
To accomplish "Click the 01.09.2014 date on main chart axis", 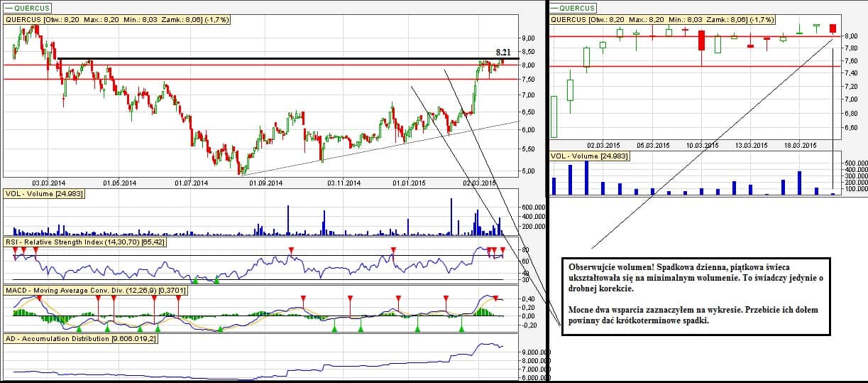I will coord(265,183).
